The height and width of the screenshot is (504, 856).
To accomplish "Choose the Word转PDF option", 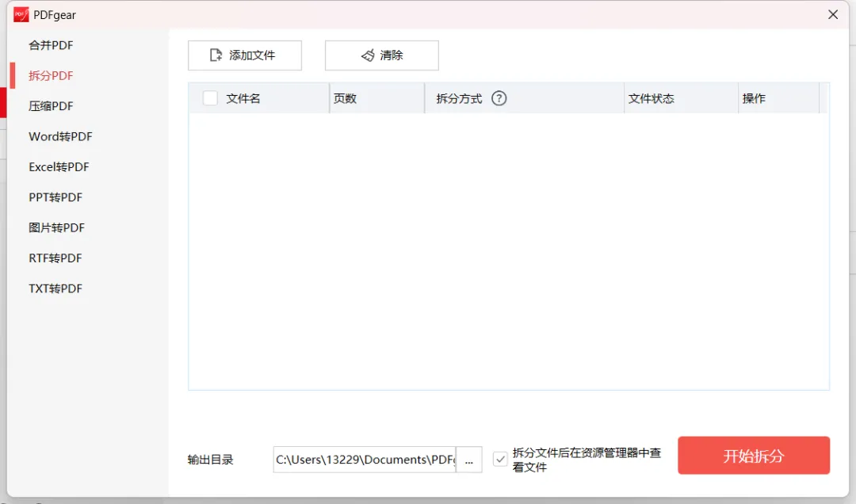I will click(60, 136).
